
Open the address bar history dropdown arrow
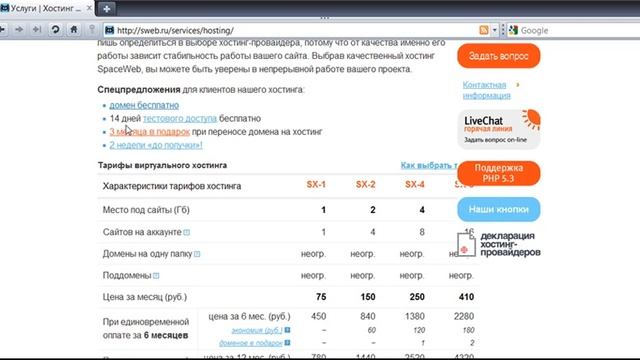click(494, 30)
